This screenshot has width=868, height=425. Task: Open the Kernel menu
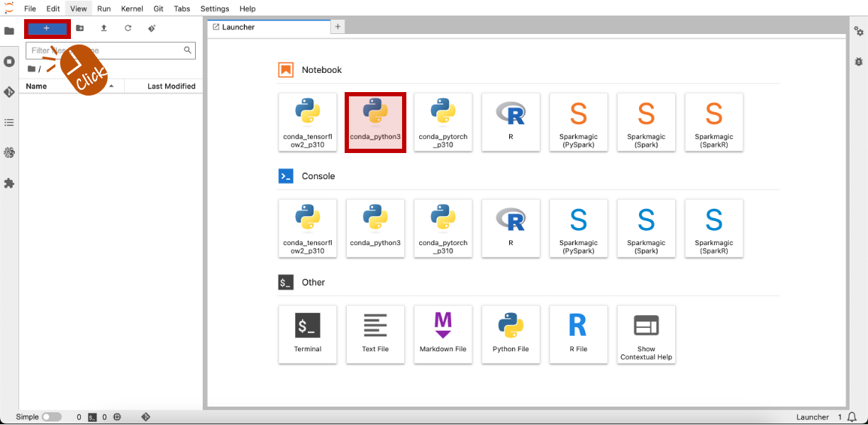132,8
